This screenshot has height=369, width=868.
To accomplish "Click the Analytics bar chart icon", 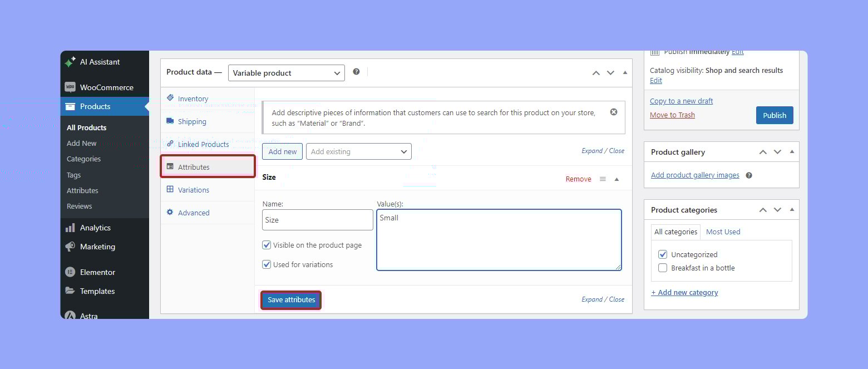I will (x=70, y=228).
